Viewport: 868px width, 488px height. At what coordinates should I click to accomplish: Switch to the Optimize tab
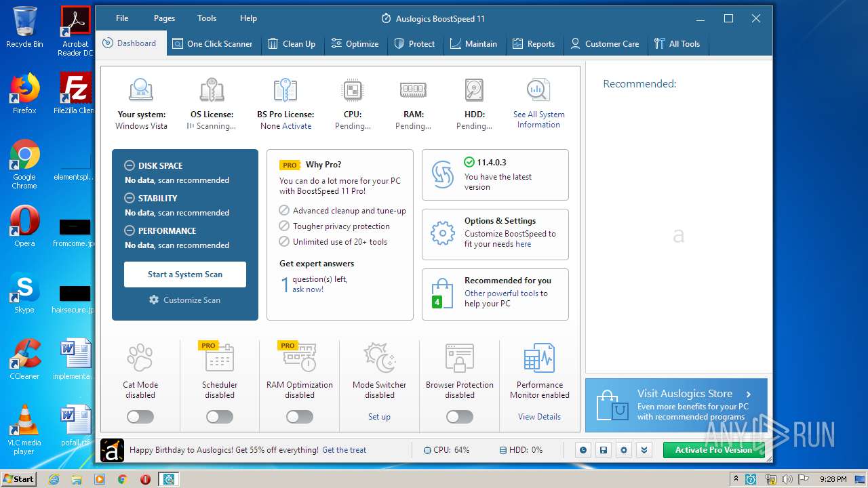tap(355, 43)
